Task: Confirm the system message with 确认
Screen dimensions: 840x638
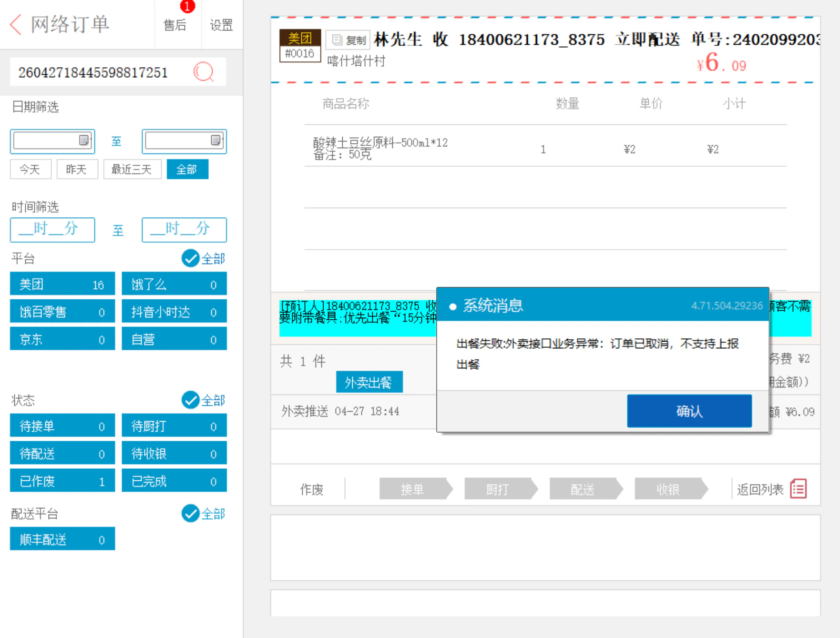Action: (689, 411)
